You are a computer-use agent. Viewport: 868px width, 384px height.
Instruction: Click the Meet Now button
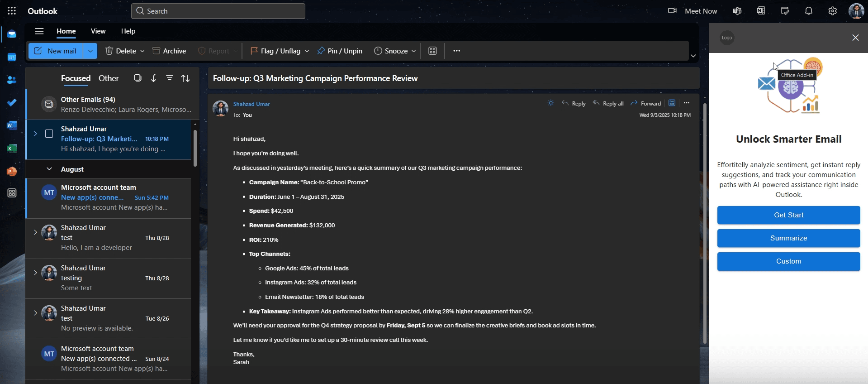(x=693, y=11)
